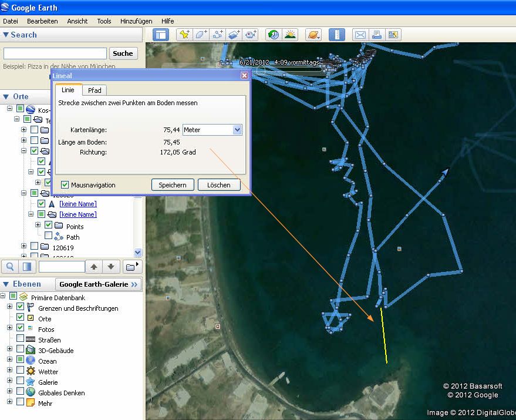The image size is (516, 420).
Task: Disable the Mausnavigation checkbox
Action: point(65,185)
